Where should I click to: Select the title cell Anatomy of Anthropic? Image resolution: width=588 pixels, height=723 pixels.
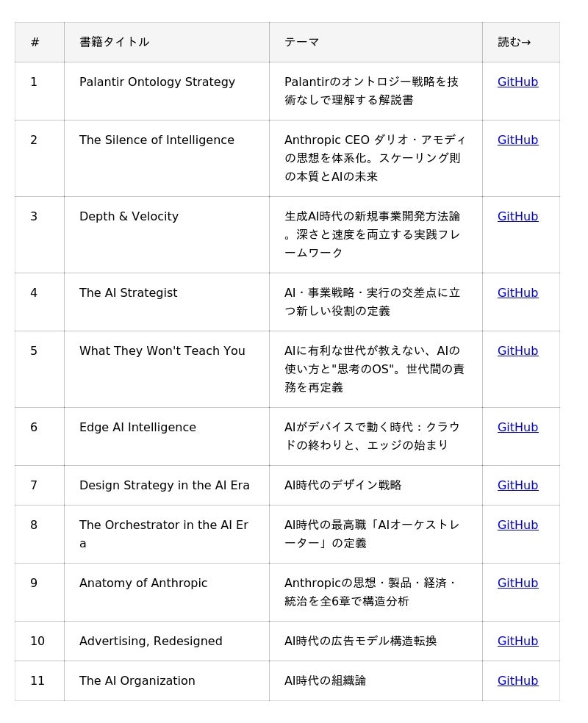[143, 583]
